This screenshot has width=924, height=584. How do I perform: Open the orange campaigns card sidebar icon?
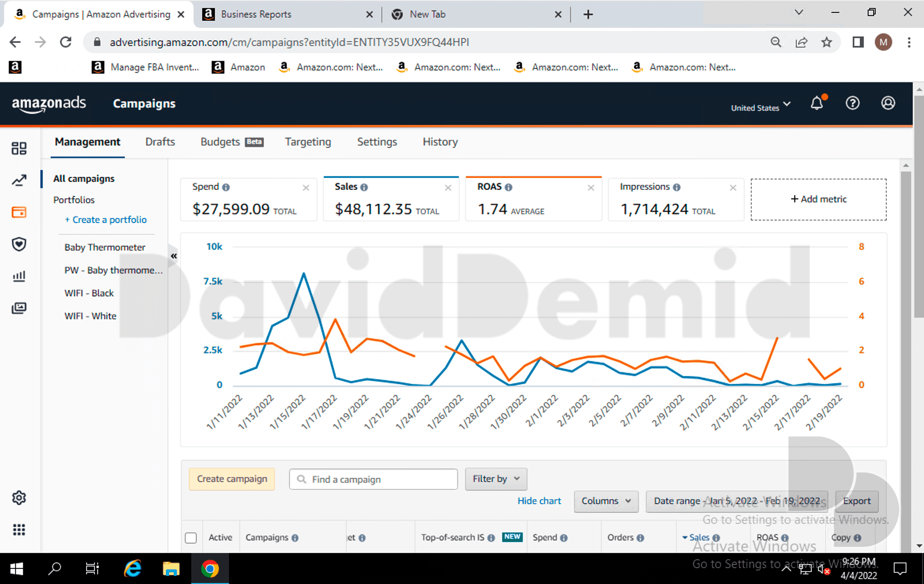(x=19, y=212)
